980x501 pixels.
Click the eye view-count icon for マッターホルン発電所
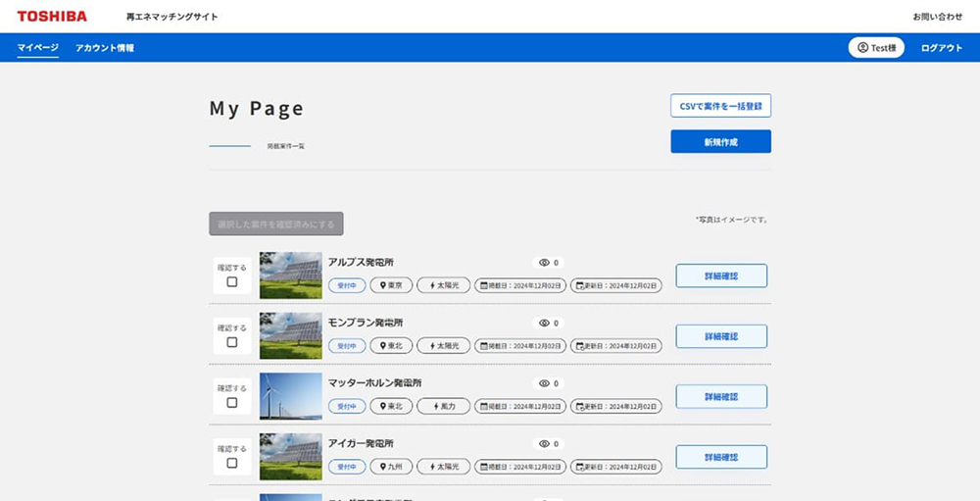(544, 383)
